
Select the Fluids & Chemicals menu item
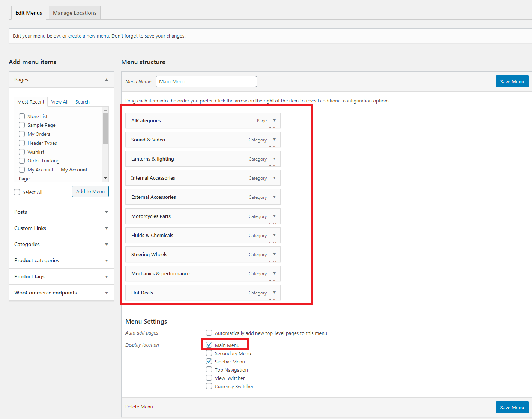(x=203, y=235)
